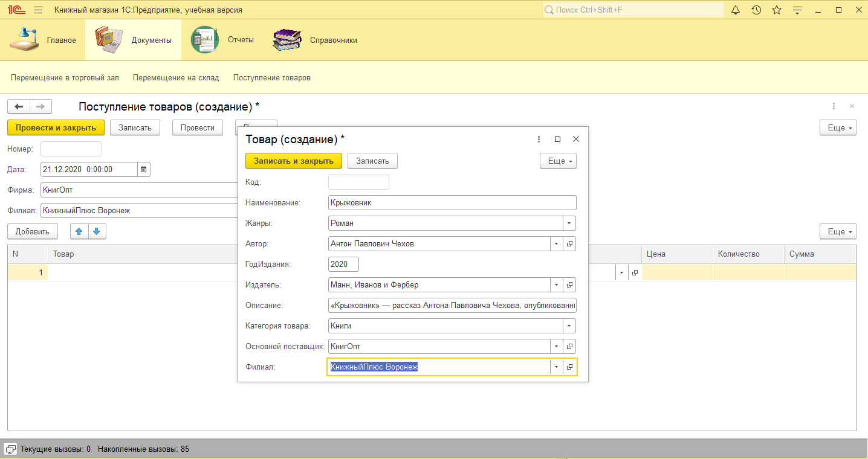Click Записать in Товар dialog

[x=372, y=161]
